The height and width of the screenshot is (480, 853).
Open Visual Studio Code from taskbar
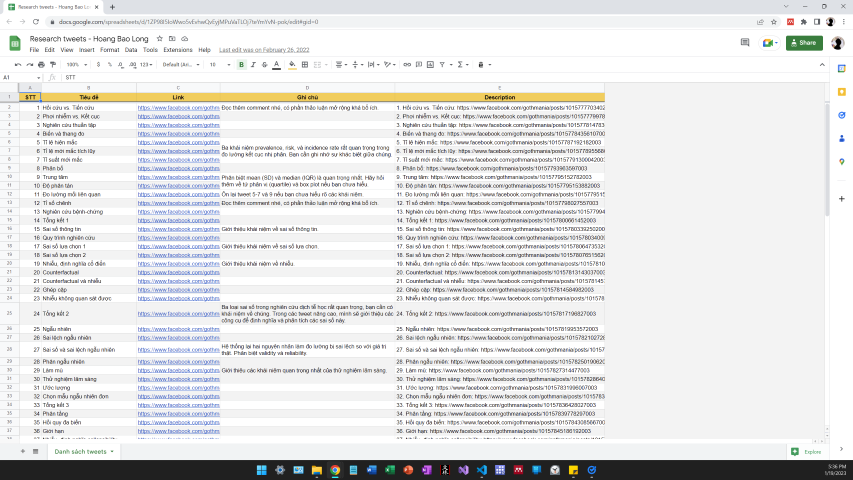pyautogui.click(x=481, y=470)
